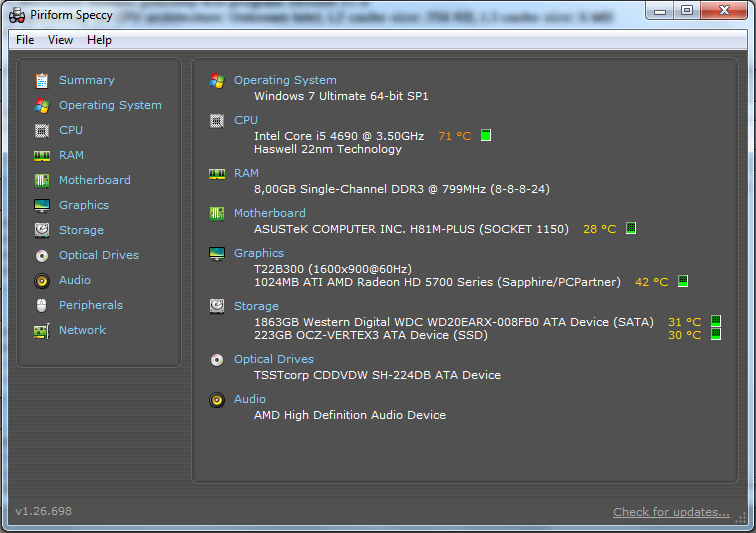Click the motherboard temperature indicator icon

pyautogui.click(x=631, y=228)
